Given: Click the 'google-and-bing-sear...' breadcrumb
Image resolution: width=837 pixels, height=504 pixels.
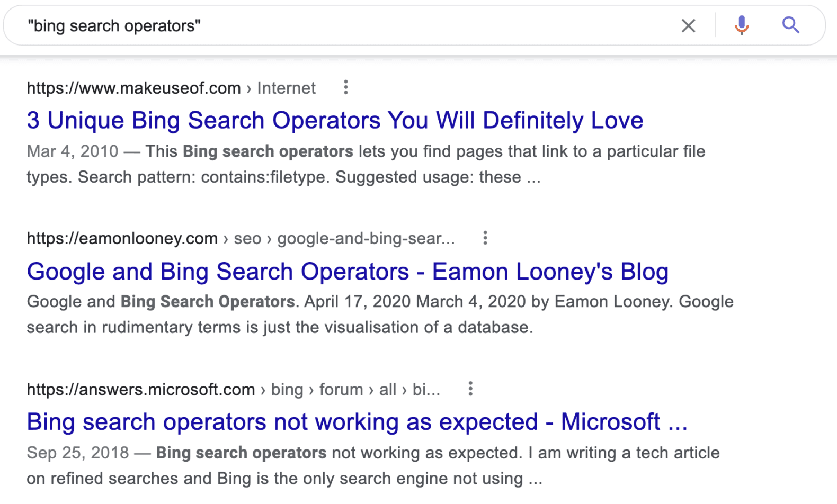Looking at the screenshot, I should [x=366, y=238].
